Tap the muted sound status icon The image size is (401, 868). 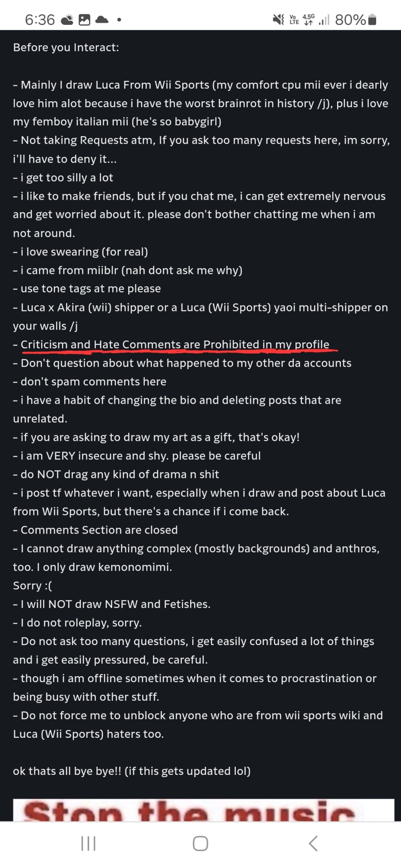pyautogui.click(x=278, y=20)
